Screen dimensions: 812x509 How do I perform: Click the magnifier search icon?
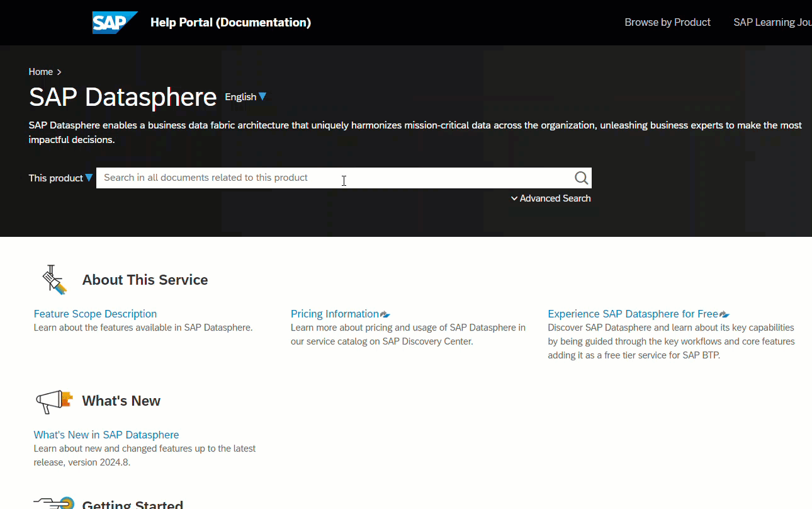[582, 178]
